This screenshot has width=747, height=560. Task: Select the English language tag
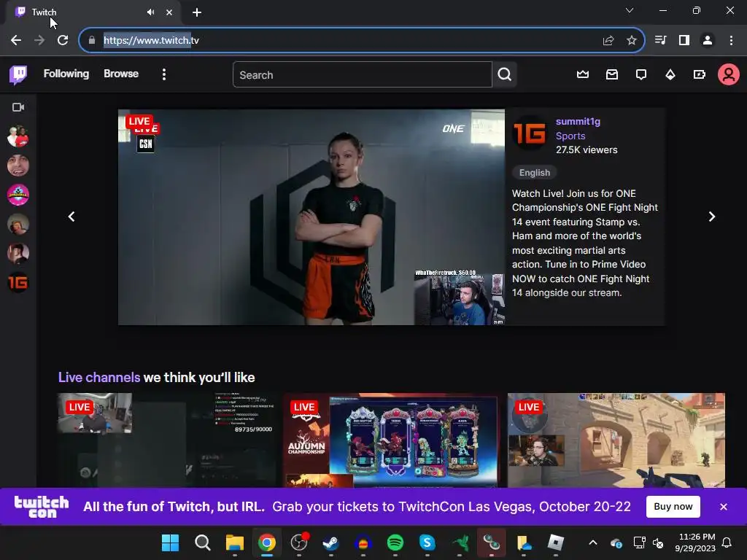click(535, 172)
